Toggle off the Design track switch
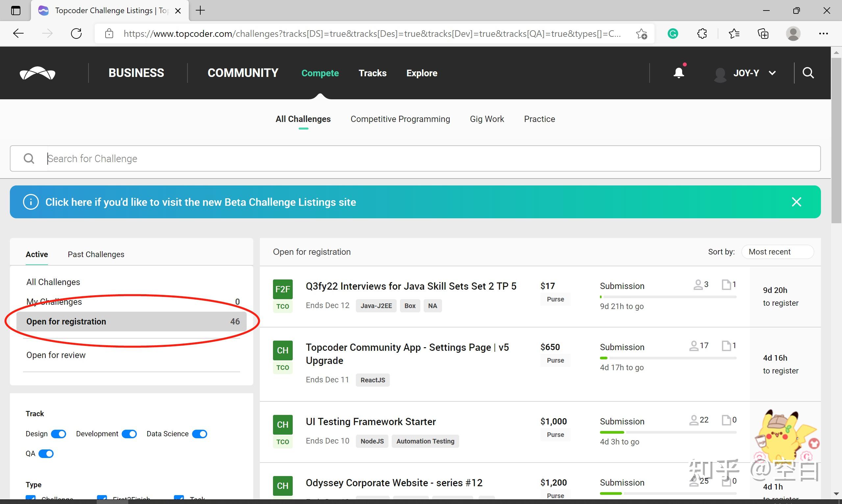 [59, 434]
